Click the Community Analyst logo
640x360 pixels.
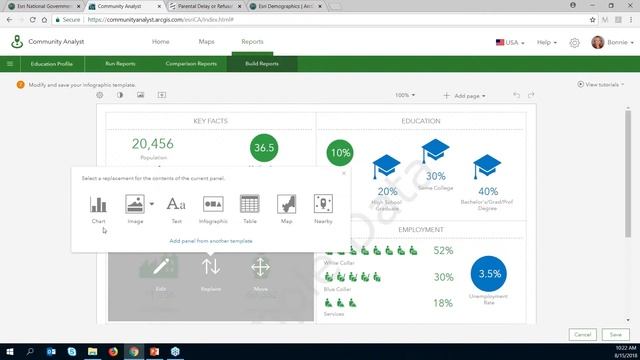point(17,42)
